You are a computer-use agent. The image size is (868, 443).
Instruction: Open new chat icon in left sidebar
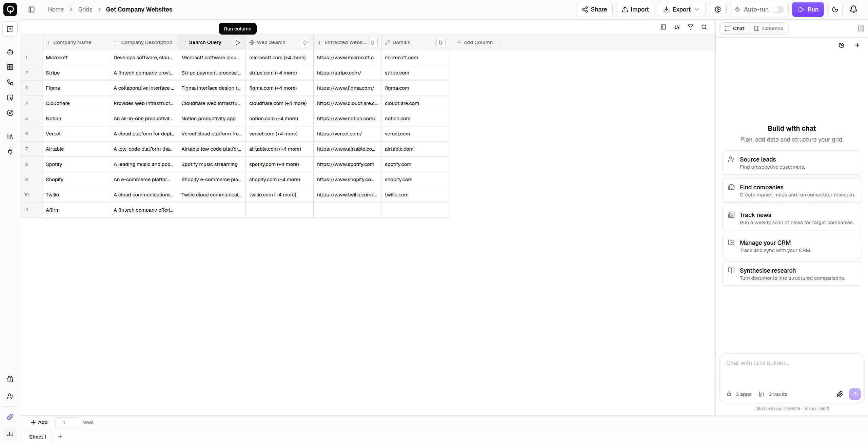pyautogui.click(x=10, y=29)
